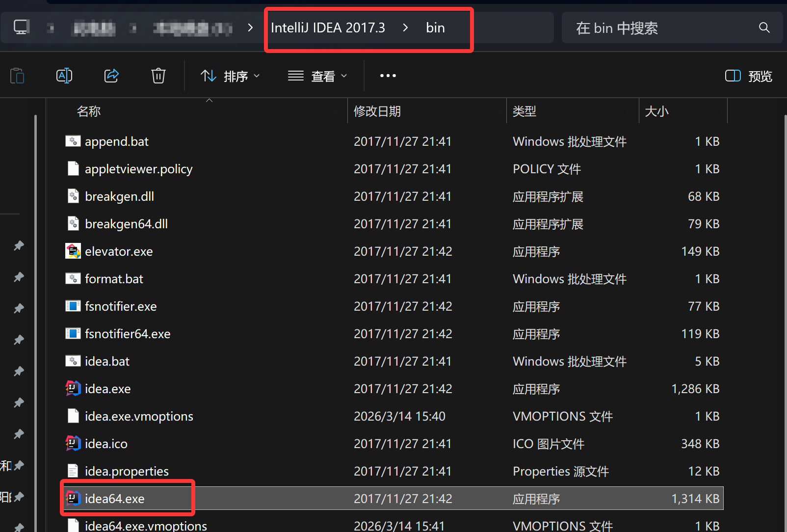The height and width of the screenshot is (532, 787).
Task: Select the idea.properties file name
Action: [127, 471]
